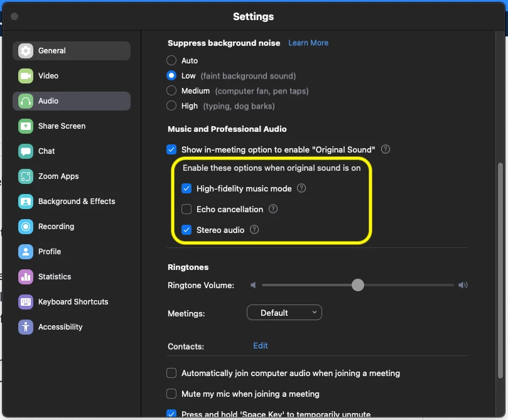The width and height of the screenshot is (508, 420).
Task: Click the Profile person icon
Action: tap(26, 252)
